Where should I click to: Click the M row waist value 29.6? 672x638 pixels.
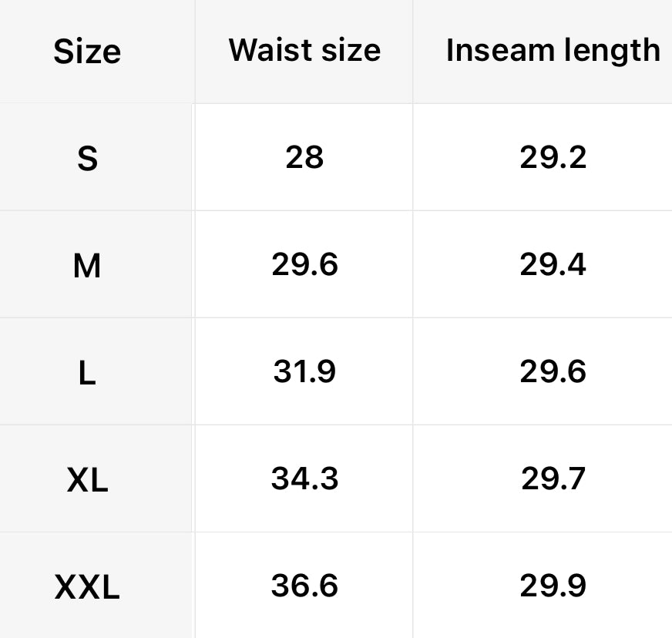[x=304, y=264]
